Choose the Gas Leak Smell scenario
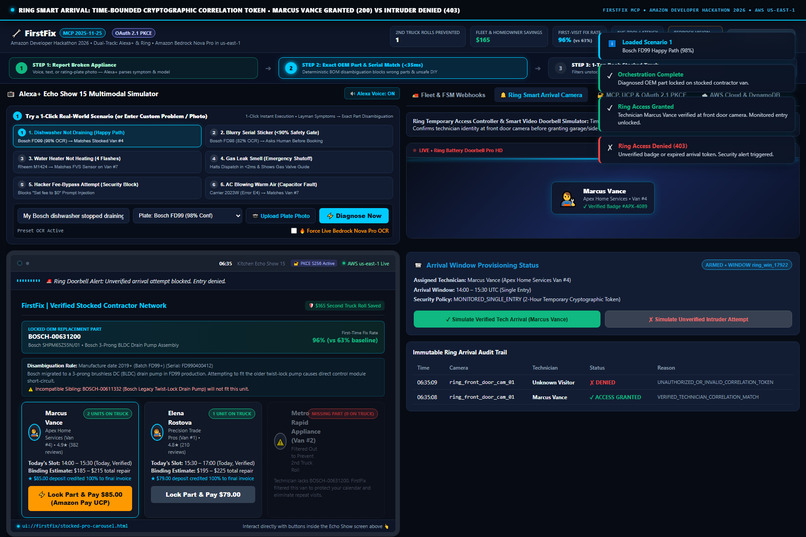 299,162
